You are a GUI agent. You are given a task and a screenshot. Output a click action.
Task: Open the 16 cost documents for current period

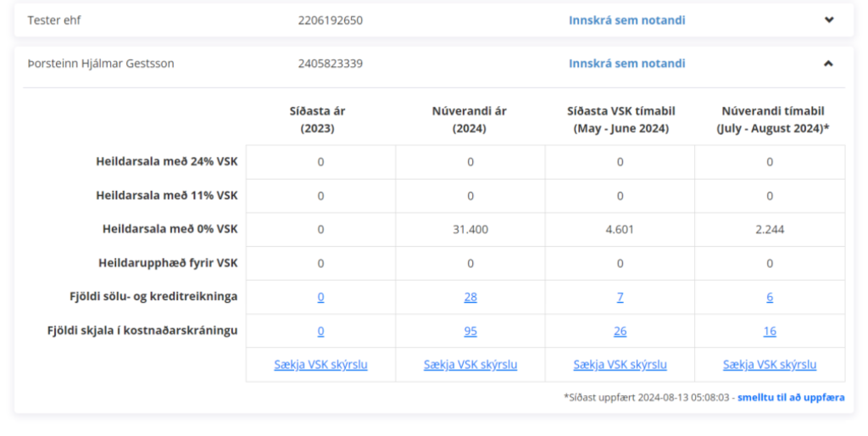[x=769, y=331]
